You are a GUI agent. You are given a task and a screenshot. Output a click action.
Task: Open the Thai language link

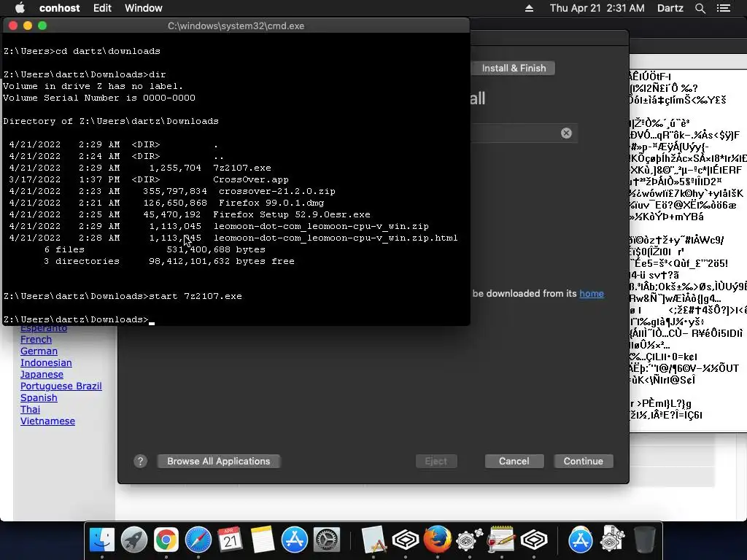30,410
